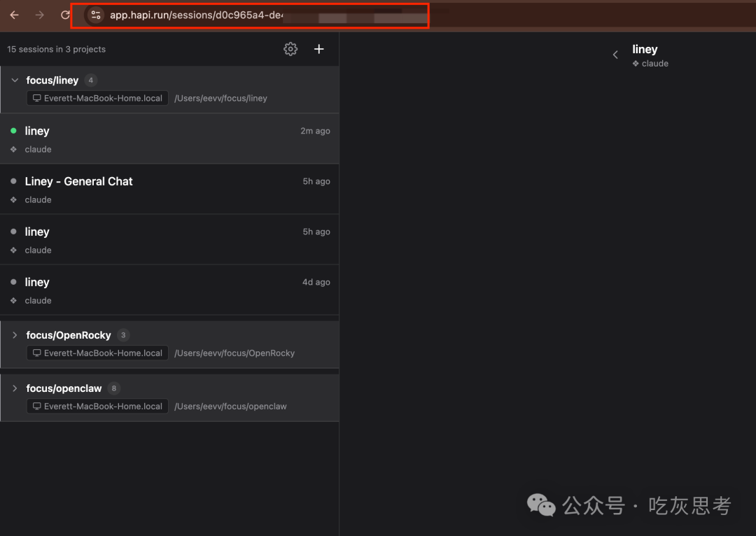Collapse the focus/liney project group
This screenshot has height=536, width=756.
coord(15,80)
